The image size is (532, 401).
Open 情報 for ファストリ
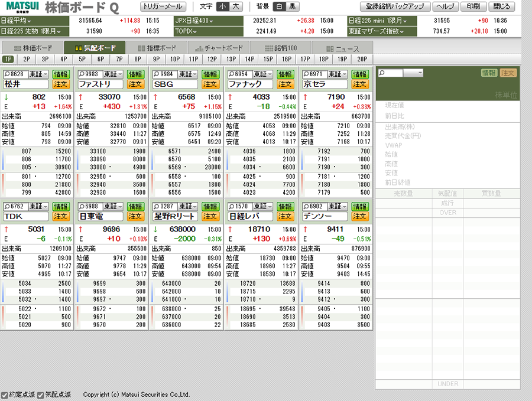point(135,74)
